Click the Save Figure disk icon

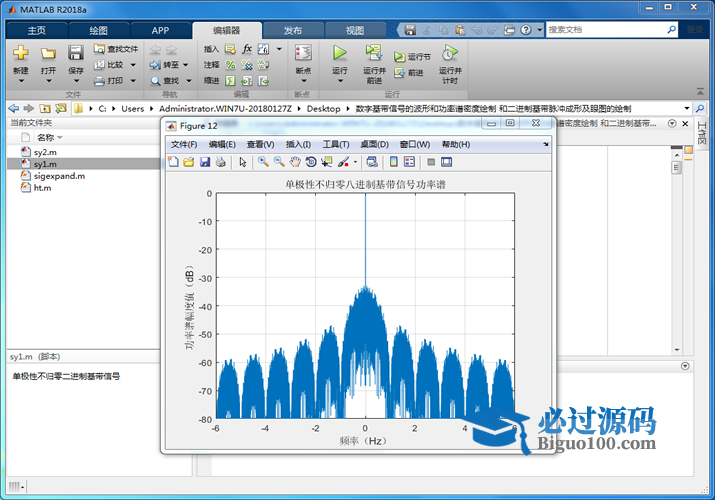coord(205,162)
